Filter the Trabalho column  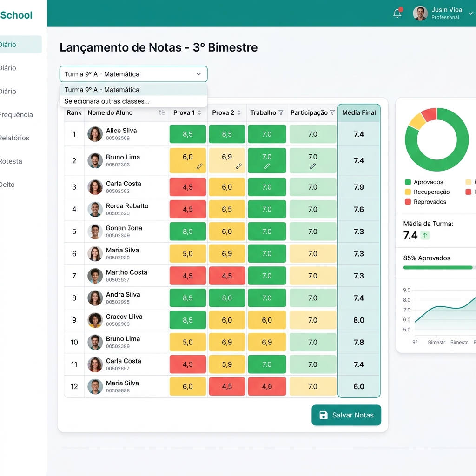pos(281,112)
